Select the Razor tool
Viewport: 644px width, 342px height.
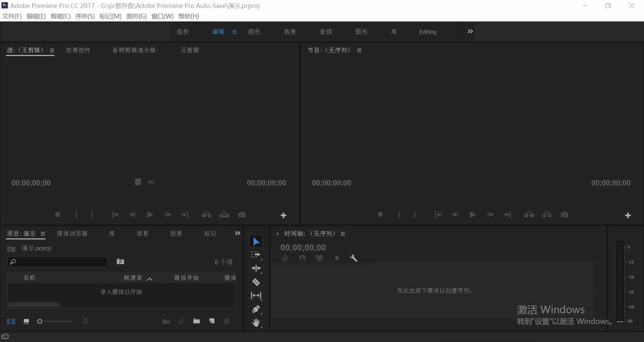coord(256,282)
